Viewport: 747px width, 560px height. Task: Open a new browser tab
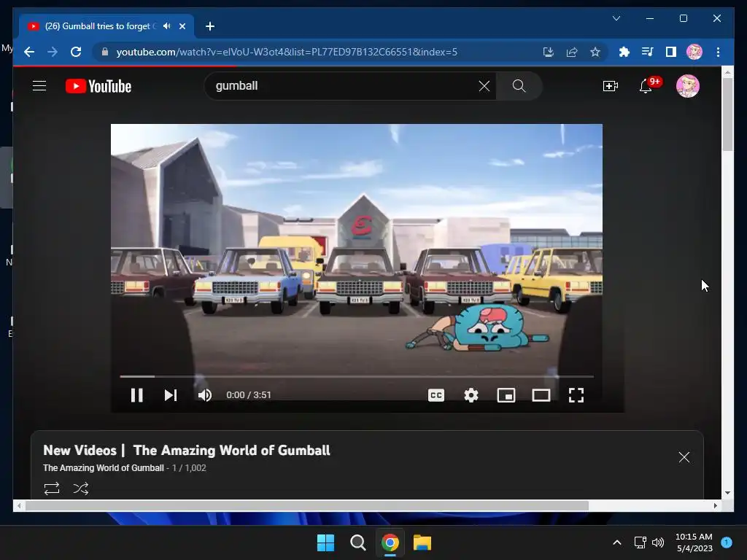pyautogui.click(x=210, y=26)
